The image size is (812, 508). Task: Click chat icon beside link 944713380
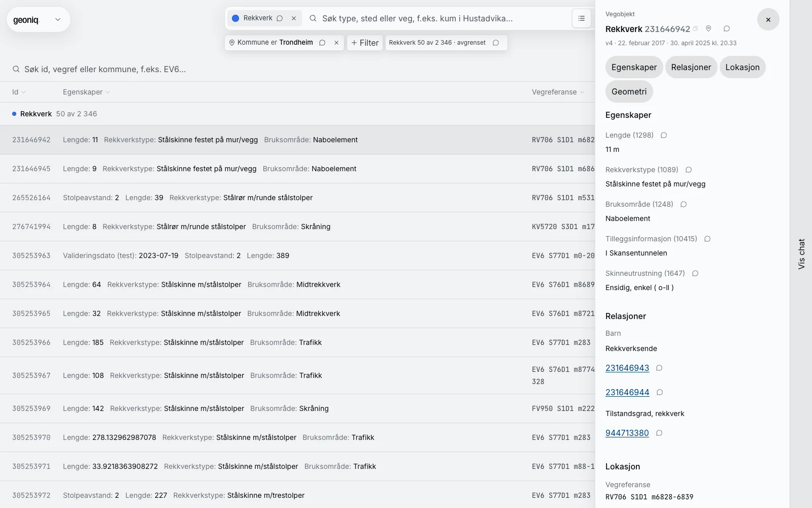tap(659, 433)
